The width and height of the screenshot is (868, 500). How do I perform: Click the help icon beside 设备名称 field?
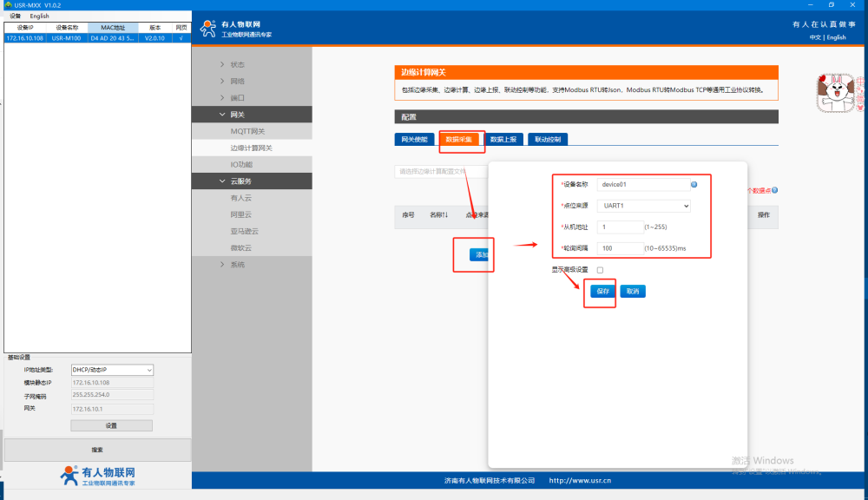(x=694, y=184)
